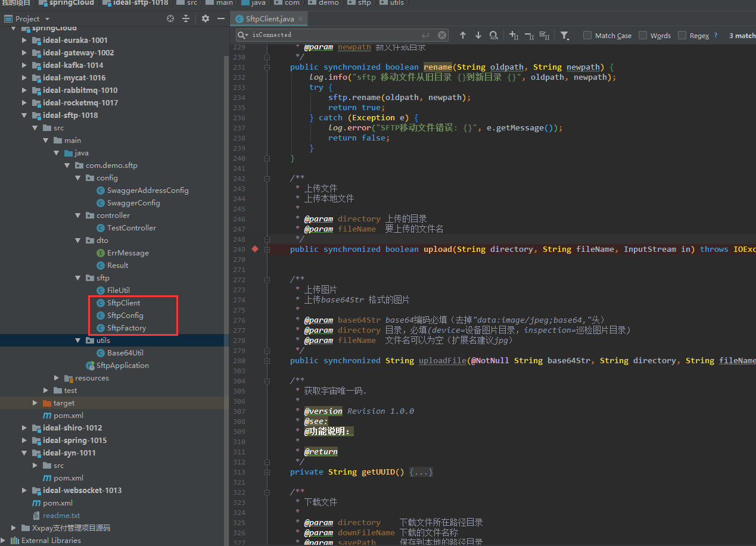The image size is (756, 546).
Task: Enable Words checkbox in search bar
Action: click(x=642, y=35)
